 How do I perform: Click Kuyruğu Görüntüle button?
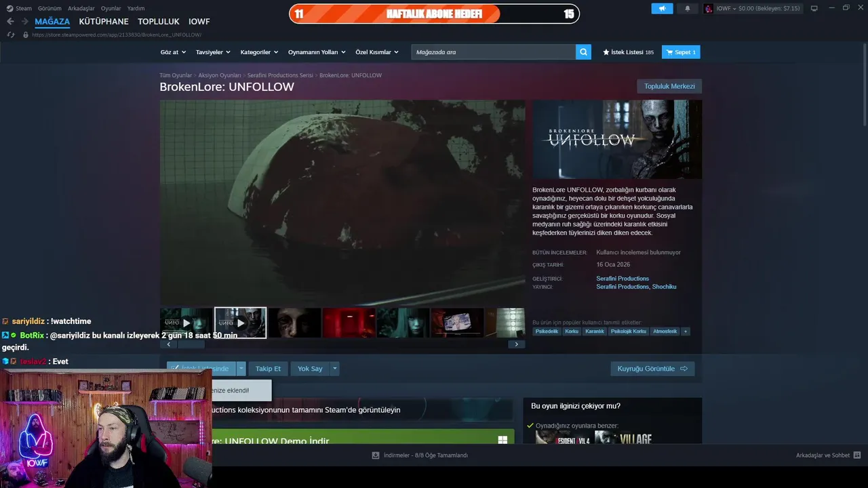(x=652, y=369)
